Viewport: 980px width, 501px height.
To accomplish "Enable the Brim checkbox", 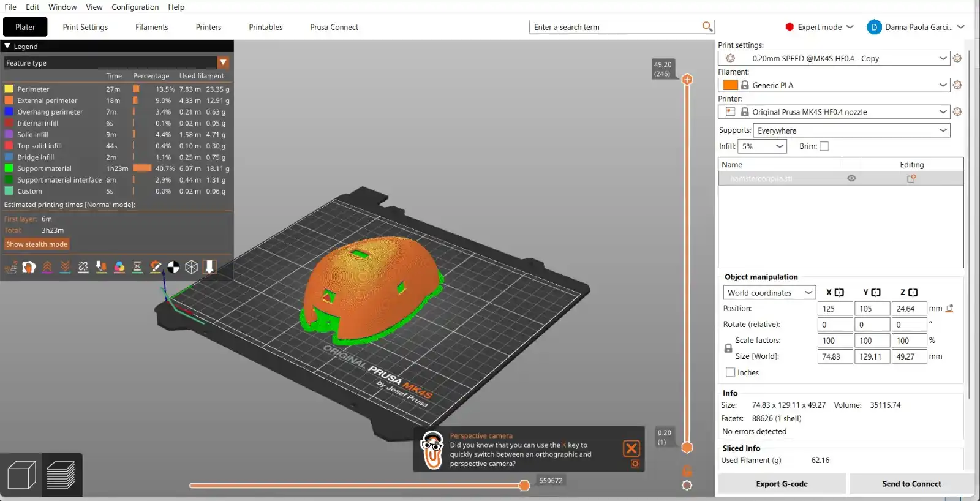I will point(824,146).
